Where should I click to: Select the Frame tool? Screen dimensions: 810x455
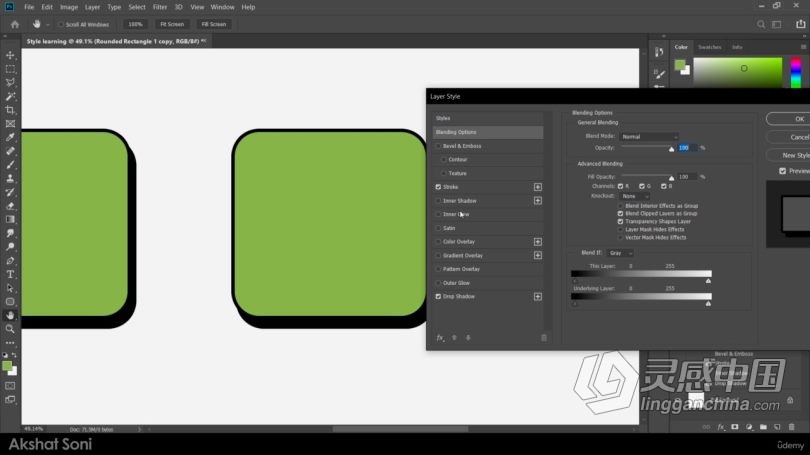click(x=10, y=123)
